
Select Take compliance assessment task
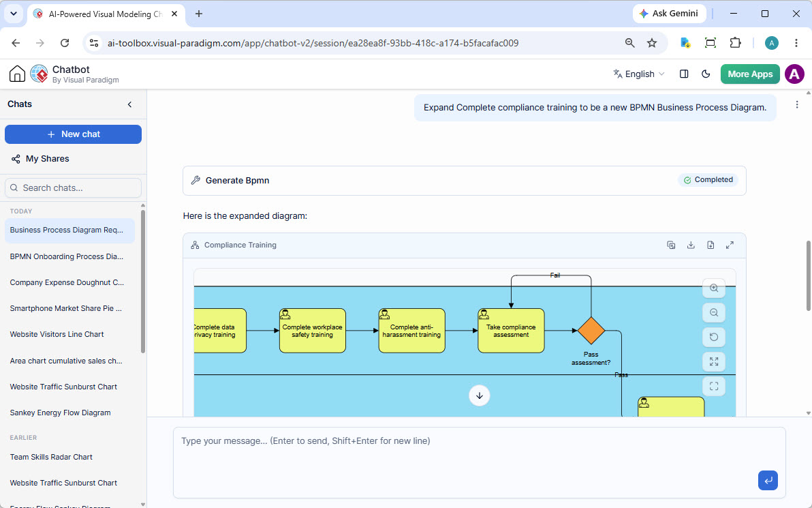[x=511, y=331]
